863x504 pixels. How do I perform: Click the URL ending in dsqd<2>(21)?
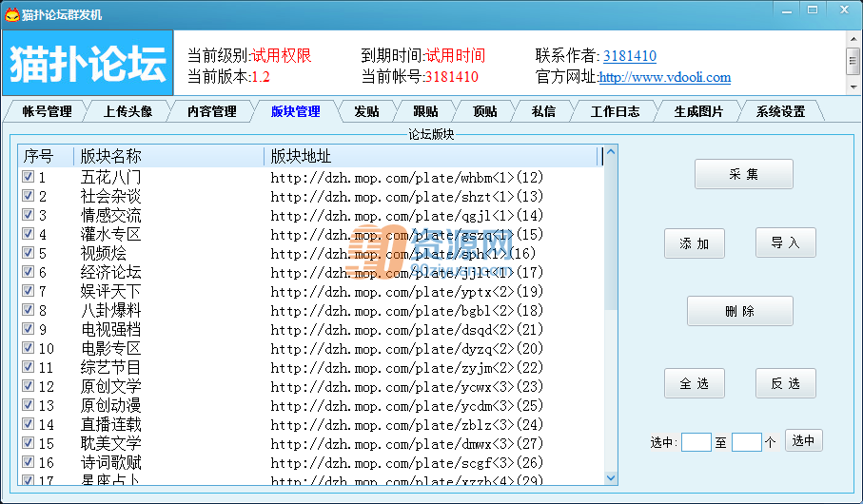406,330
